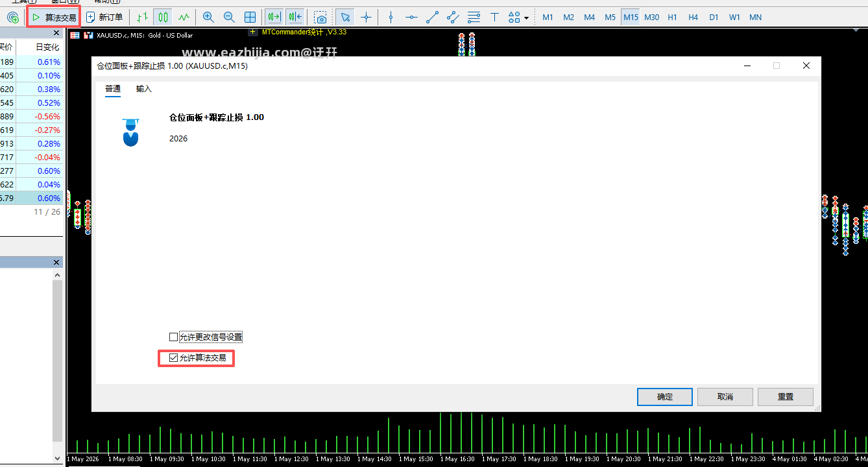Select the text label tool
Viewport: 868px width, 467px height.
click(494, 18)
